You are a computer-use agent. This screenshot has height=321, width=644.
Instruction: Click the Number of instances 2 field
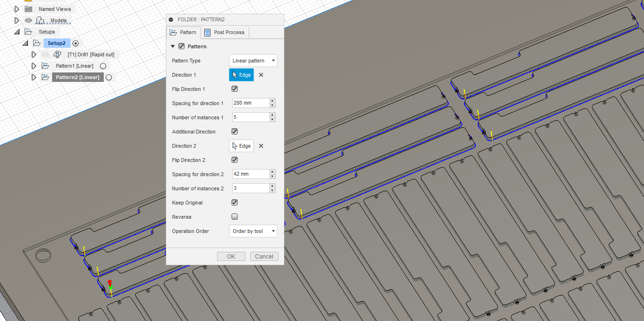(x=251, y=188)
